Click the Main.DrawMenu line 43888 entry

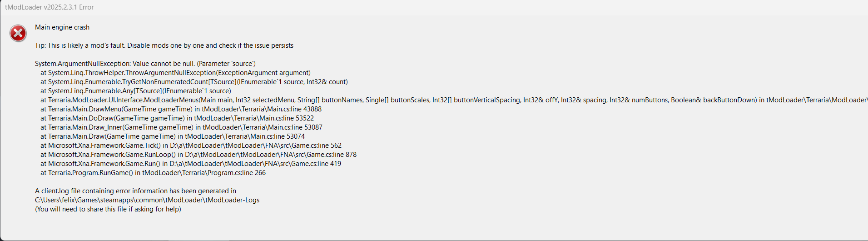point(181,109)
